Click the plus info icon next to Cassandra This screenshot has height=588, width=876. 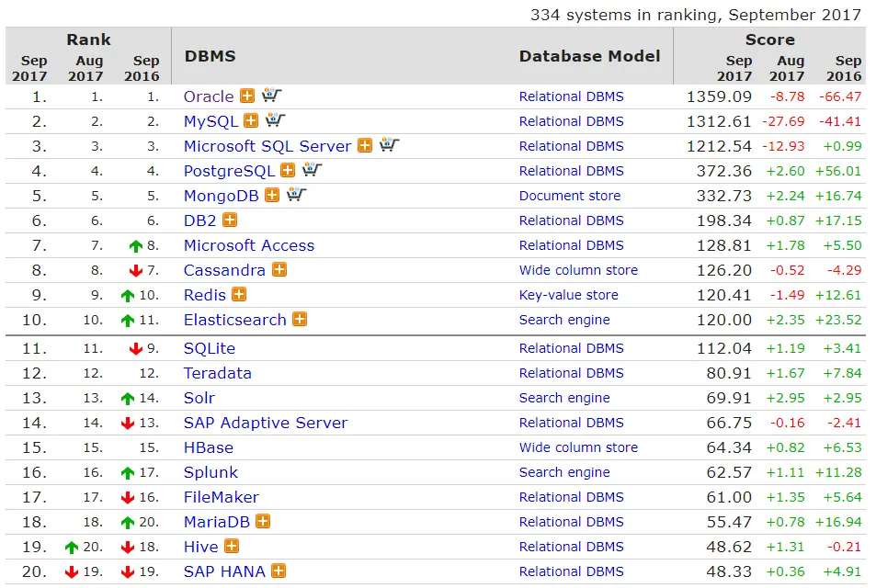coord(279,269)
